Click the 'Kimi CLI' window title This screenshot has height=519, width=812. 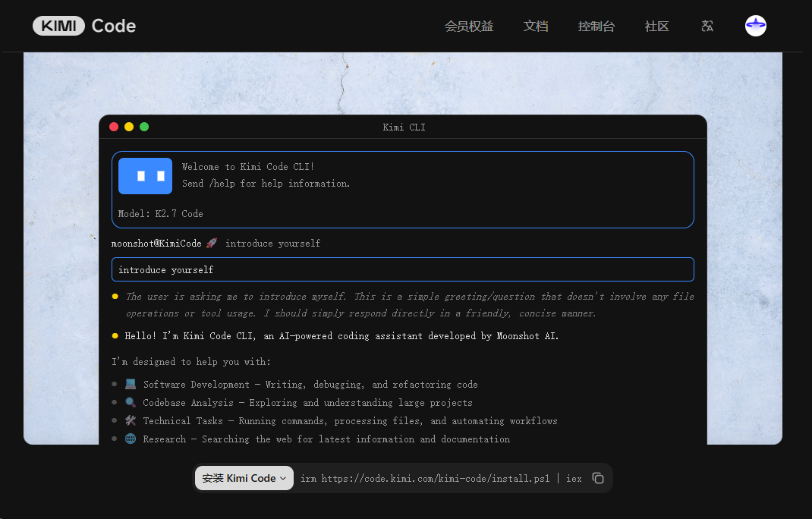[x=404, y=127]
